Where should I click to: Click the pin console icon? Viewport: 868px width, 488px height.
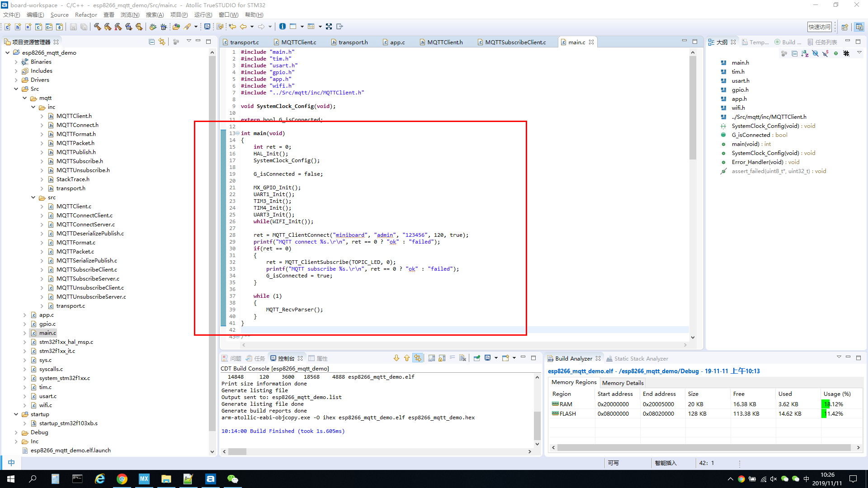point(476,358)
